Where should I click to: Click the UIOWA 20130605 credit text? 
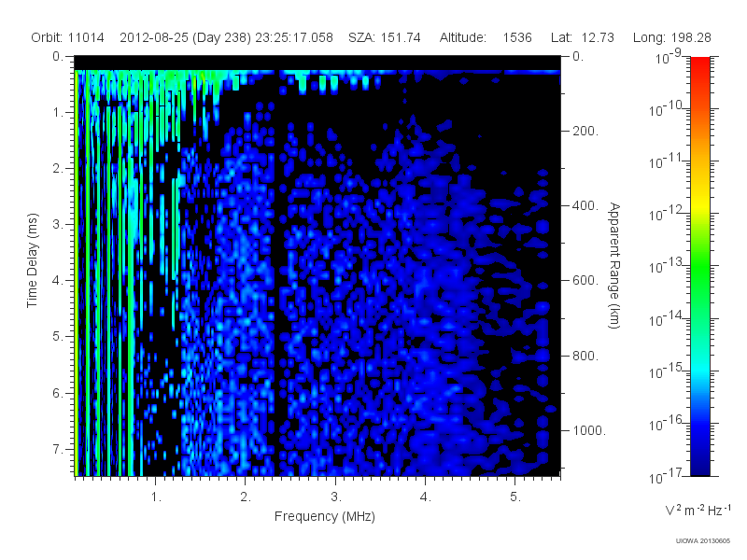[x=703, y=541]
